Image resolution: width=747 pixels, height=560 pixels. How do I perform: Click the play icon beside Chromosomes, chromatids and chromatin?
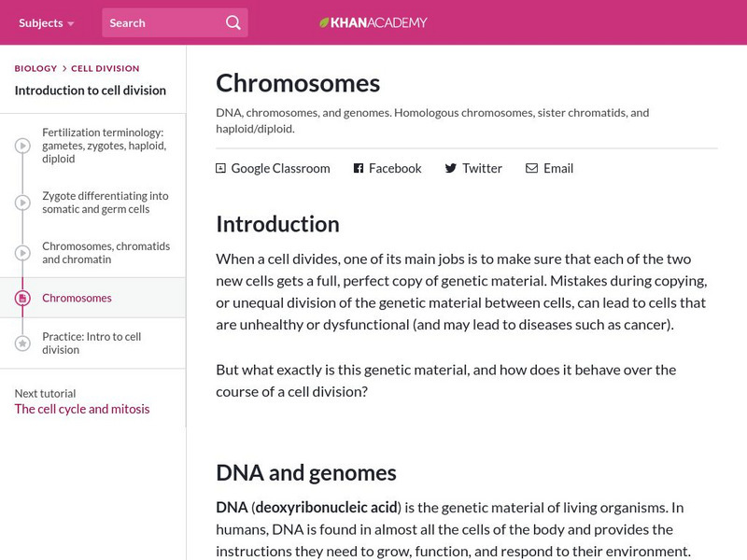(22, 253)
